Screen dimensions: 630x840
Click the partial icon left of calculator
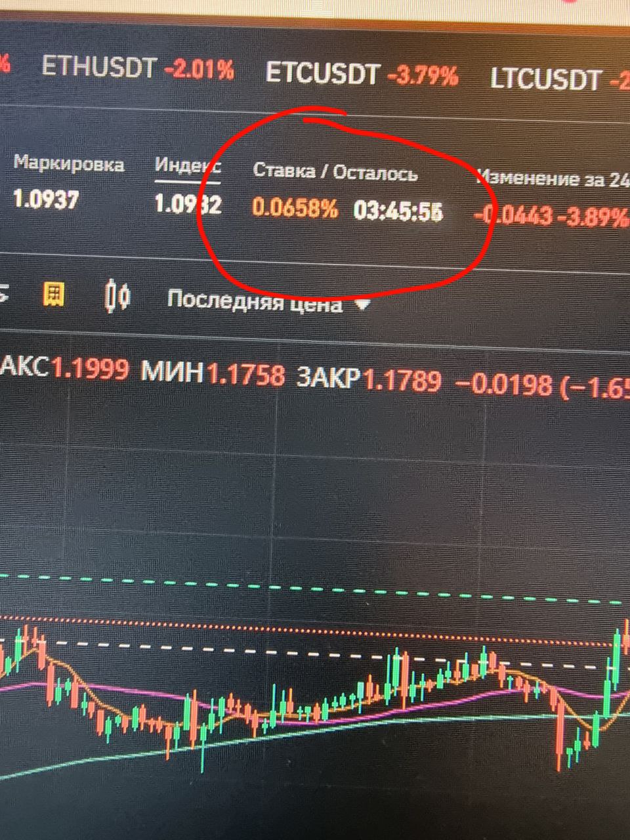(x=4, y=295)
